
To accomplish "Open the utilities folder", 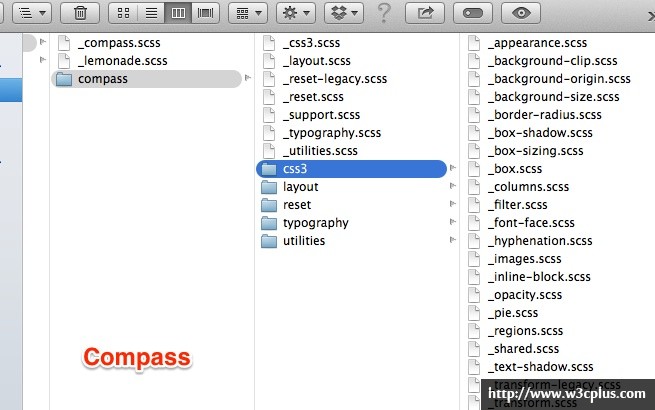I will [304, 240].
